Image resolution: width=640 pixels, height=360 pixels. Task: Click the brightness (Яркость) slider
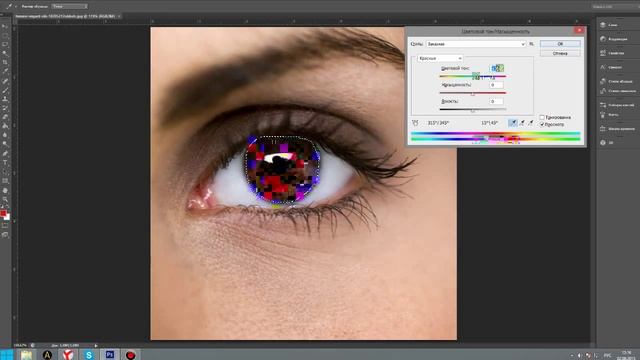point(473,109)
